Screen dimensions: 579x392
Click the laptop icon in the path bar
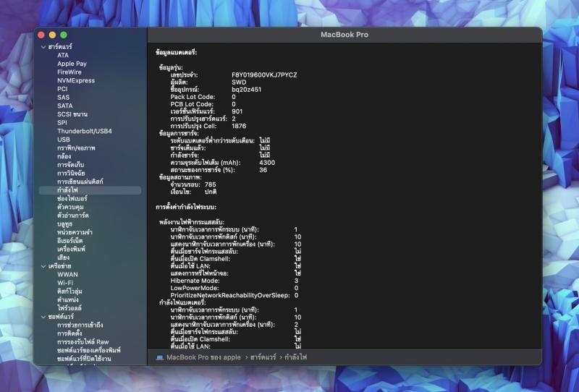pyautogui.click(x=159, y=357)
